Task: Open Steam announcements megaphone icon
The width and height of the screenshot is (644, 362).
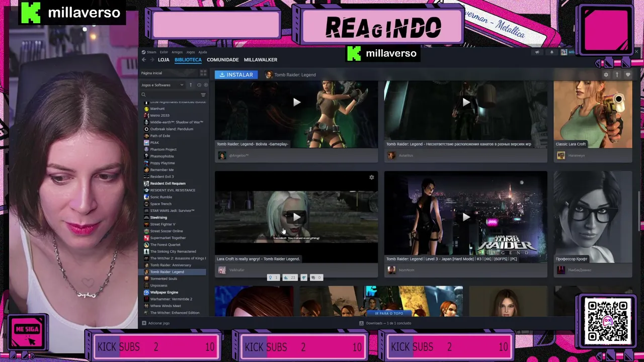Action: 537,52
